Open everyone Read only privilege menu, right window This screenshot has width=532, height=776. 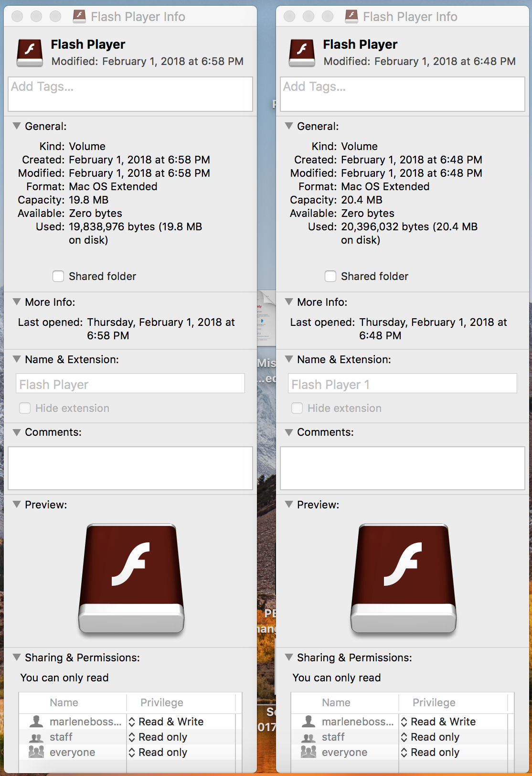[x=430, y=752]
